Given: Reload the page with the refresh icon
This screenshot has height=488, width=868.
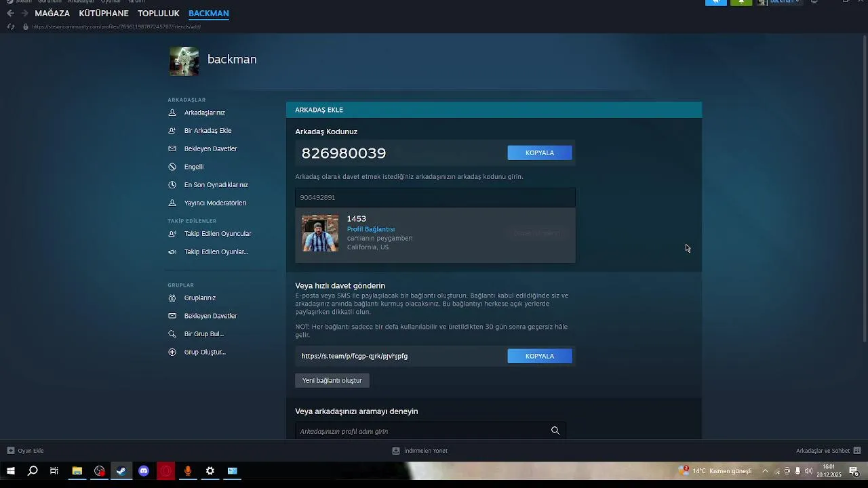Looking at the screenshot, I should [x=10, y=26].
